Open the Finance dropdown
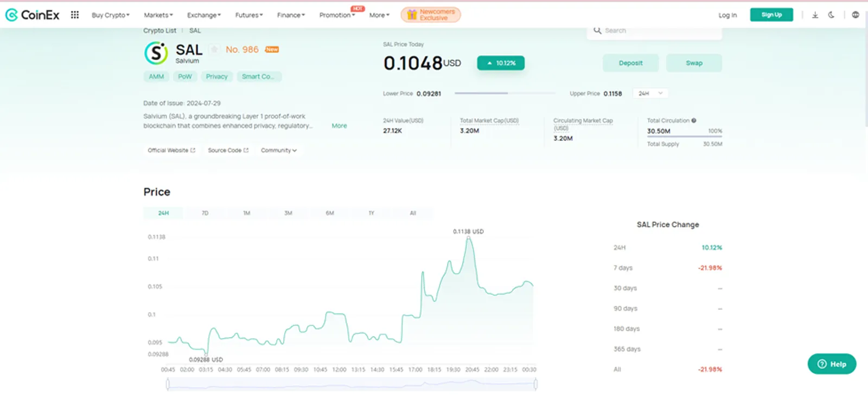868x401 pixels. (291, 15)
